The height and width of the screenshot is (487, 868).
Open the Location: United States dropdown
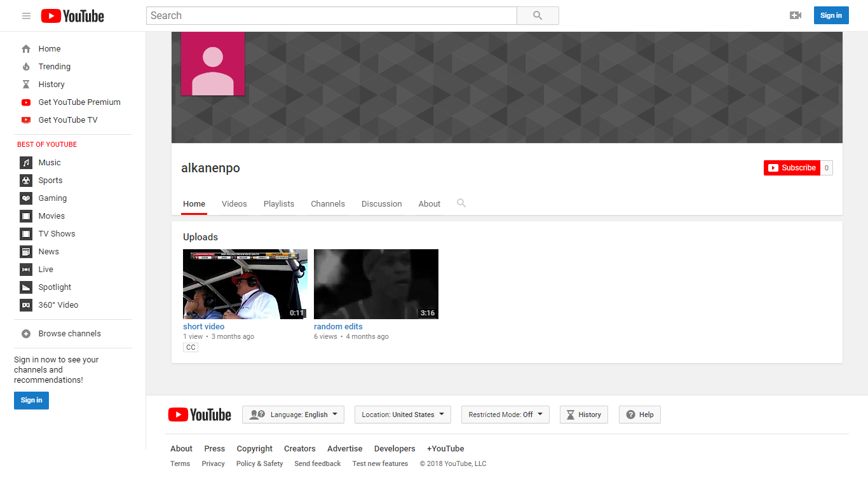403,415
